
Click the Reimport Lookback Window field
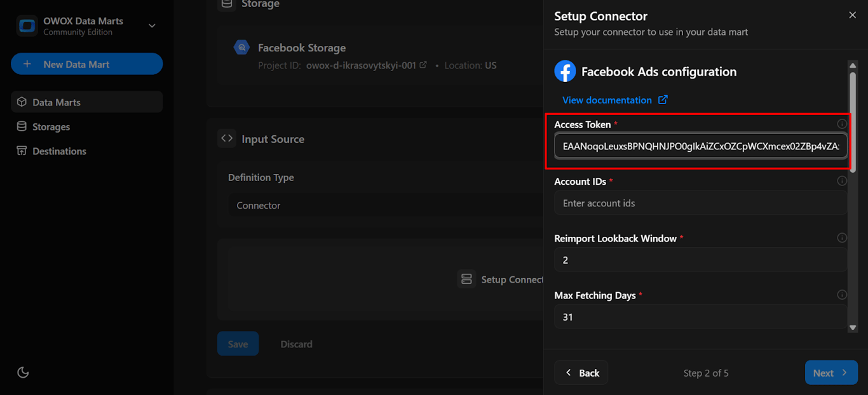(701, 260)
